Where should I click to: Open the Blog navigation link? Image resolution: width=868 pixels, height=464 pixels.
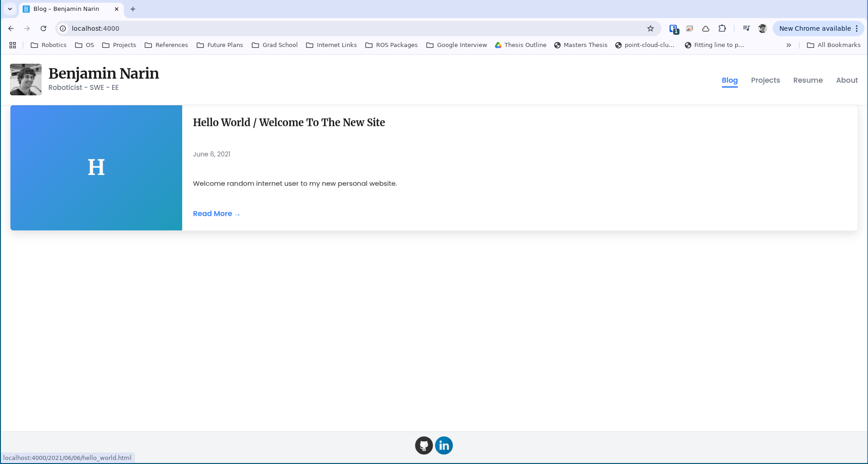coord(730,80)
